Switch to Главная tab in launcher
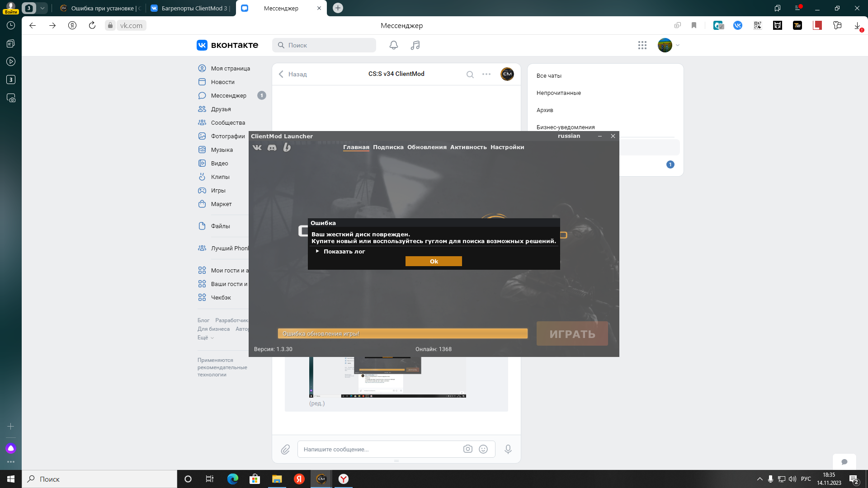The image size is (868, 488). pos(356,147)
